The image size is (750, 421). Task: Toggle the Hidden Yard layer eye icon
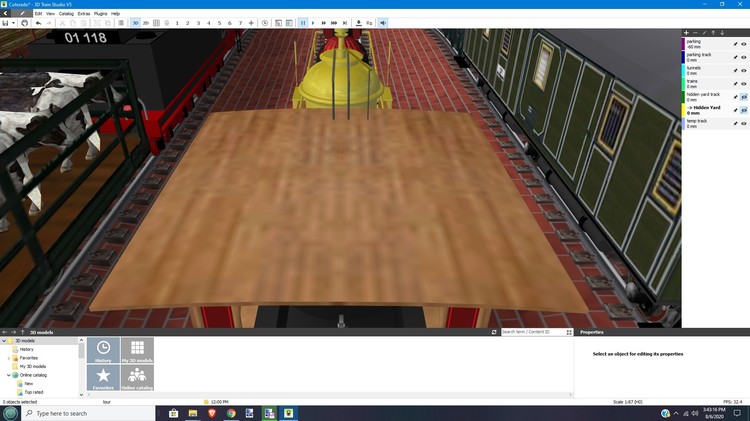744,110
